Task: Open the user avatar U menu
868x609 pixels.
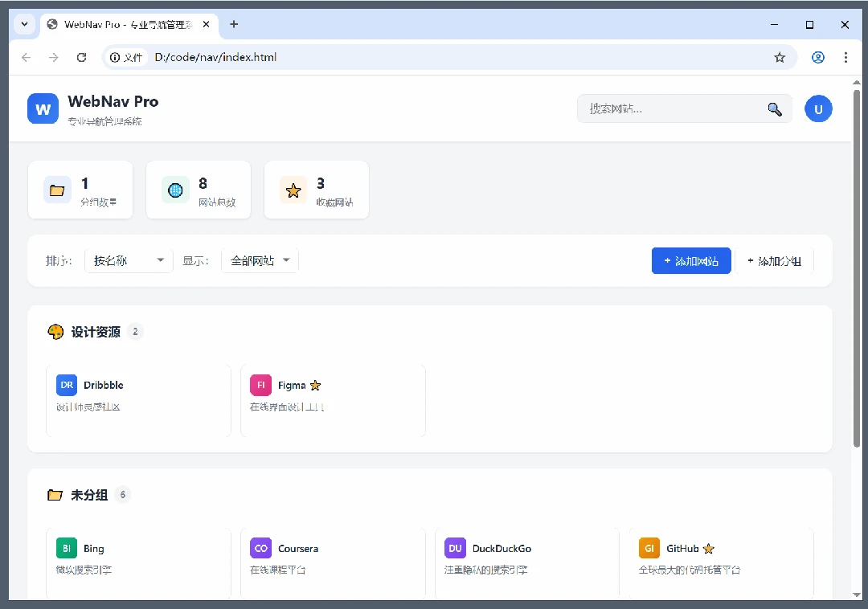Action: pos(818,109)
